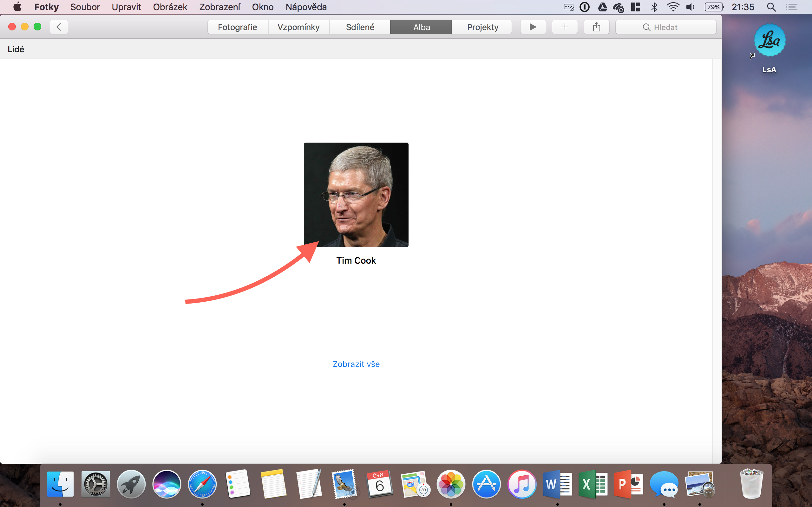
Task: Click the Hledat search field
Action: click(665, 27)
